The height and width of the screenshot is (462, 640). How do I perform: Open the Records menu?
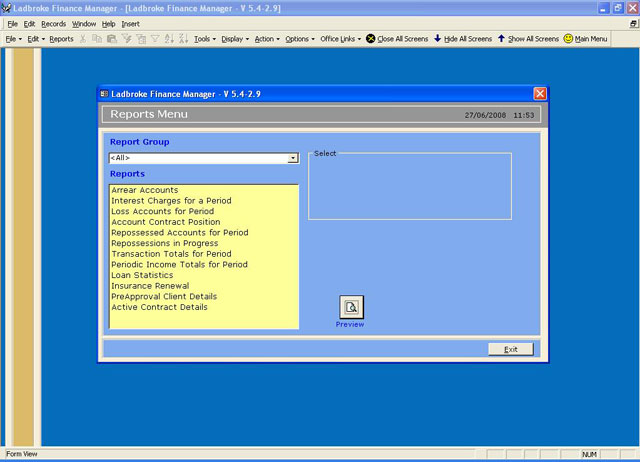53,24
